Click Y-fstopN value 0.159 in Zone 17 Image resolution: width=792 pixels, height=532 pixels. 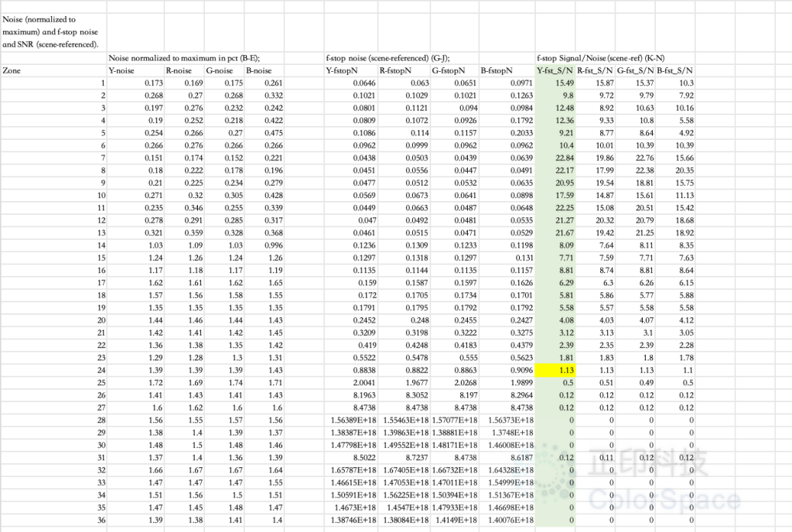351,283
